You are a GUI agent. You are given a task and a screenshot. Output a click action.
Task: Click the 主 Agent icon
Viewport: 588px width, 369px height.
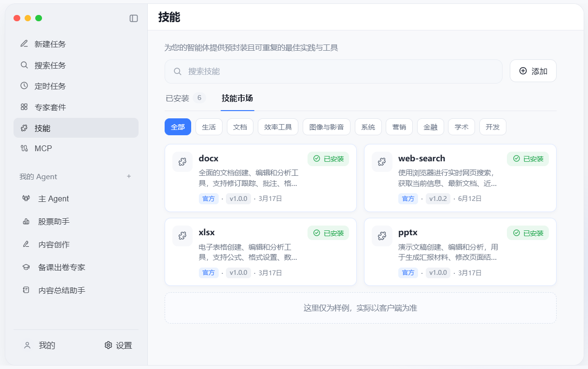[26, 199]
